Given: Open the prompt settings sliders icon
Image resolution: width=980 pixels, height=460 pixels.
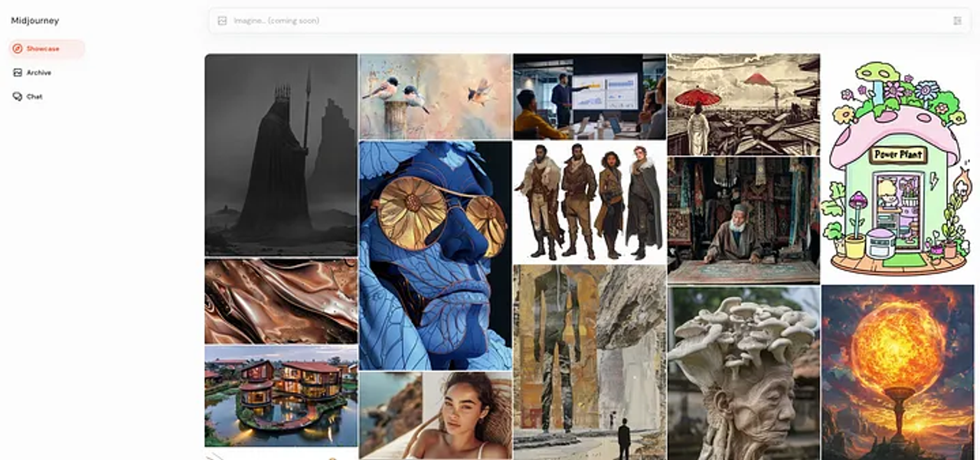Looking at the screenshot, I should point(957,21).
